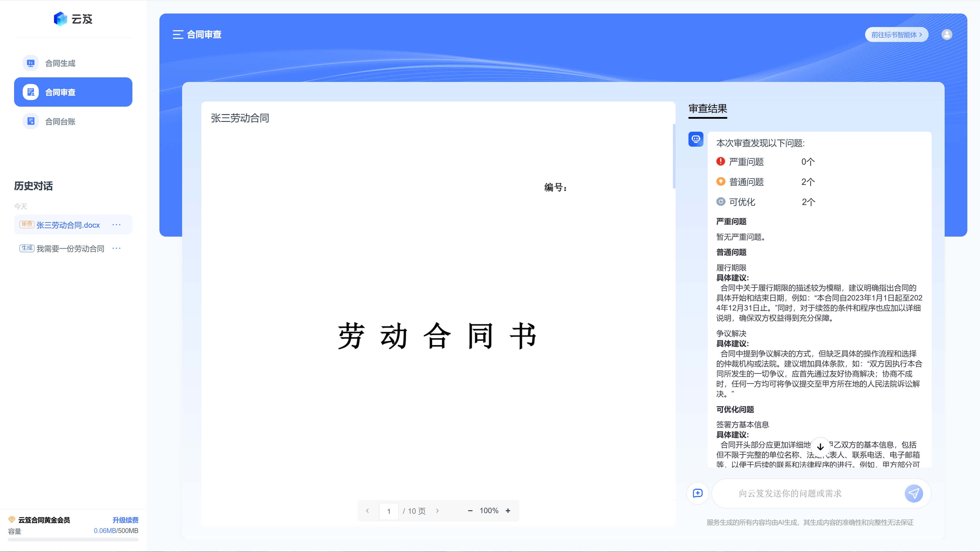
Task: Start new chat with plus bubble icon
Action: 698,493
